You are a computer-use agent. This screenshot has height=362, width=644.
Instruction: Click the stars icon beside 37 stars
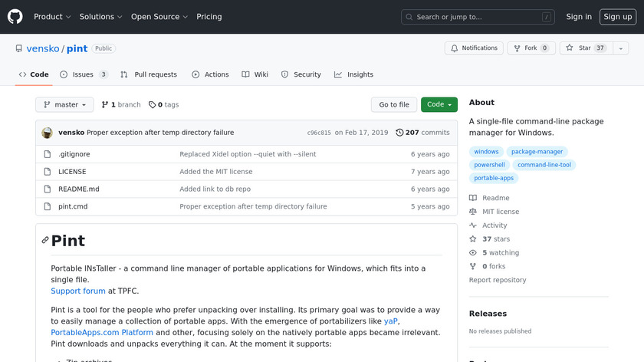(x=473, y=239)
